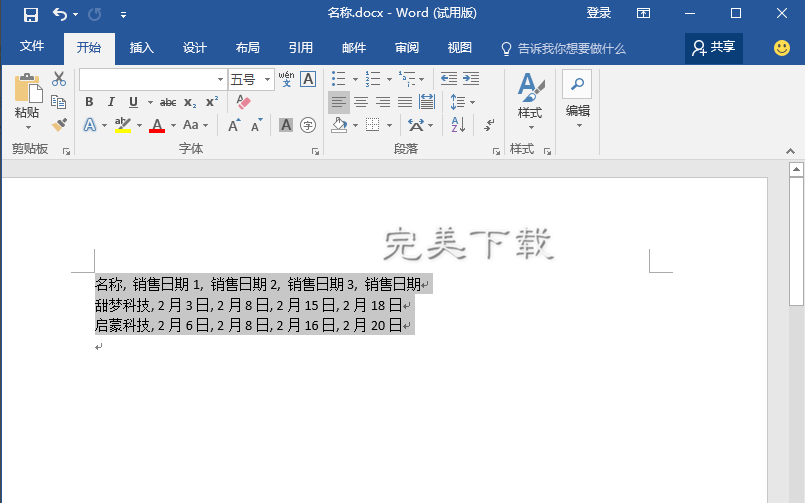Open the Editing (编辑) search menu
Image resolution: width=805 pixels, height=503 pixels.
point(578,100)
